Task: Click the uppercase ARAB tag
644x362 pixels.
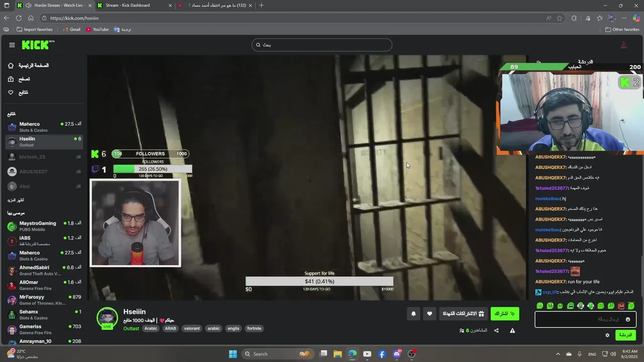Action: click(171, 329)
